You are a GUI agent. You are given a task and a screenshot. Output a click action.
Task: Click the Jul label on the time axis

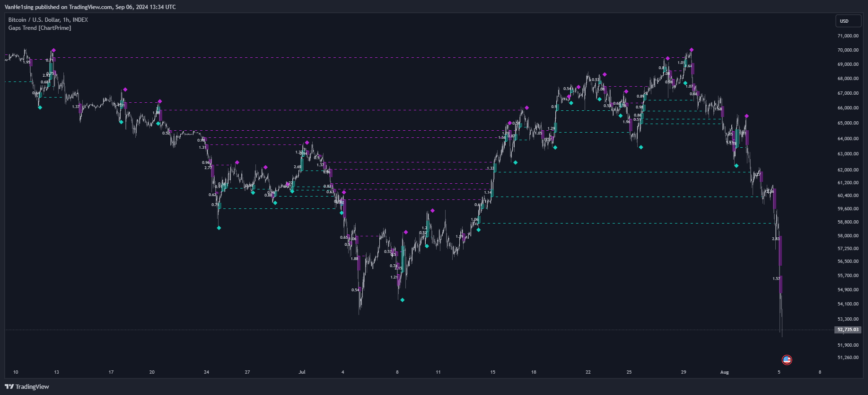[302, 372]
